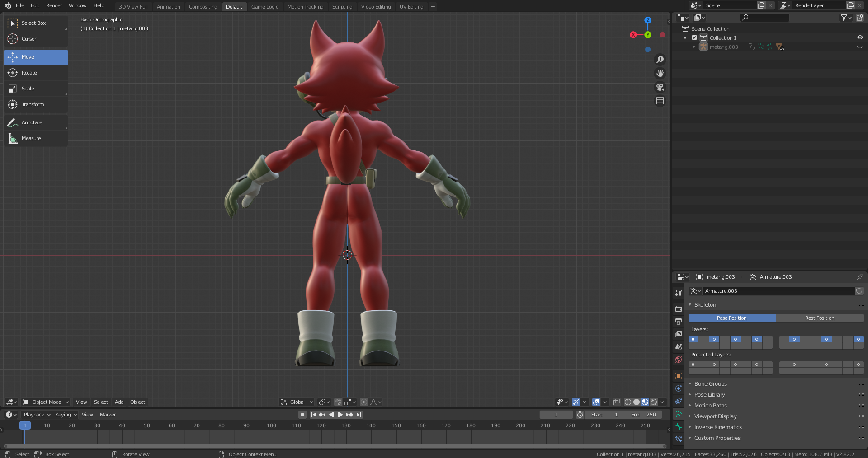Toggle Collection 1 checkbox in outliner
868x458 pixels.
point(694,38)
